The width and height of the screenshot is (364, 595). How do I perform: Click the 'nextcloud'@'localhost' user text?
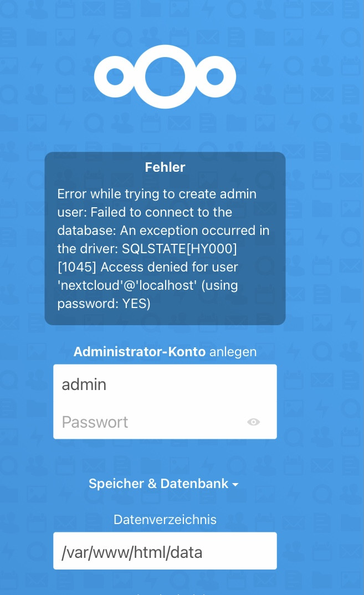click(x=127, y=285)
